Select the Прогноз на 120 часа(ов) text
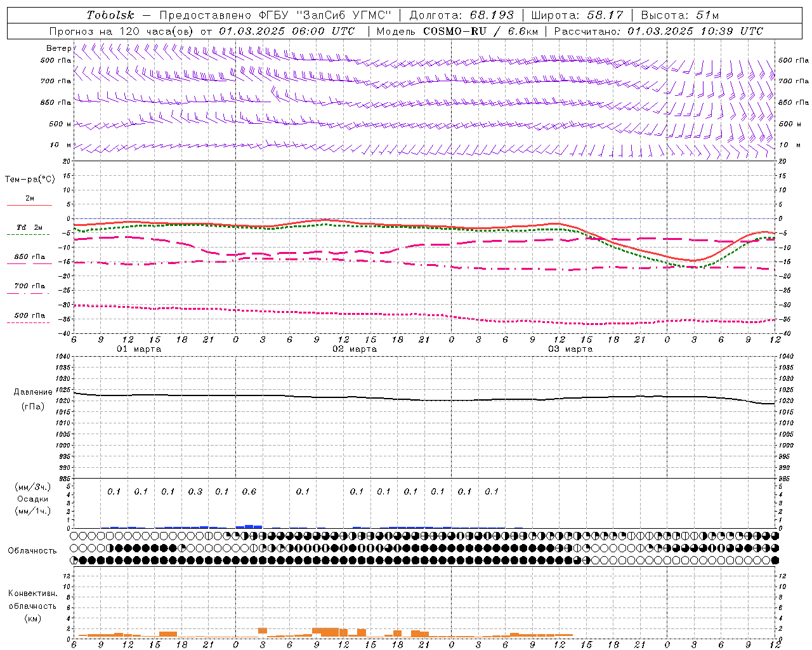 tap(122, 31)
